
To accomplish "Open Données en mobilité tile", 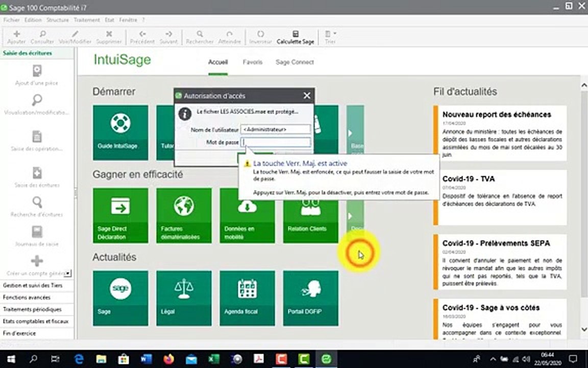I will (x=247, y=221).
